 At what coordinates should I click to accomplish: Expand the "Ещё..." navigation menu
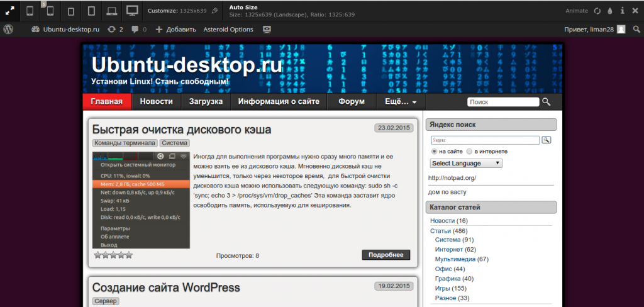tap(401, 102)
